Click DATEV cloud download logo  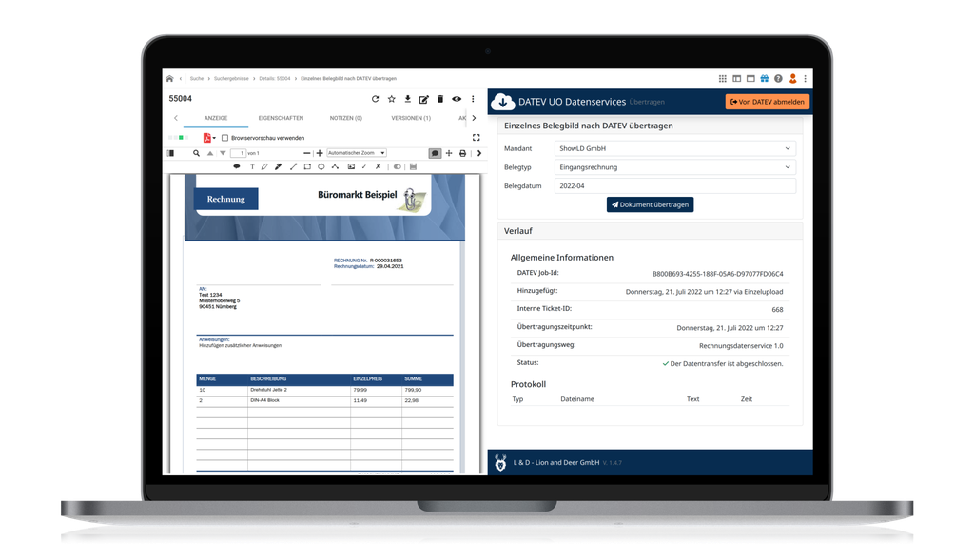tap(502, 102)
